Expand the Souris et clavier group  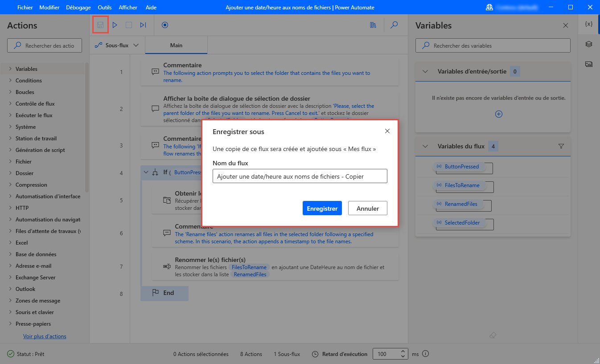pos(10,312)
